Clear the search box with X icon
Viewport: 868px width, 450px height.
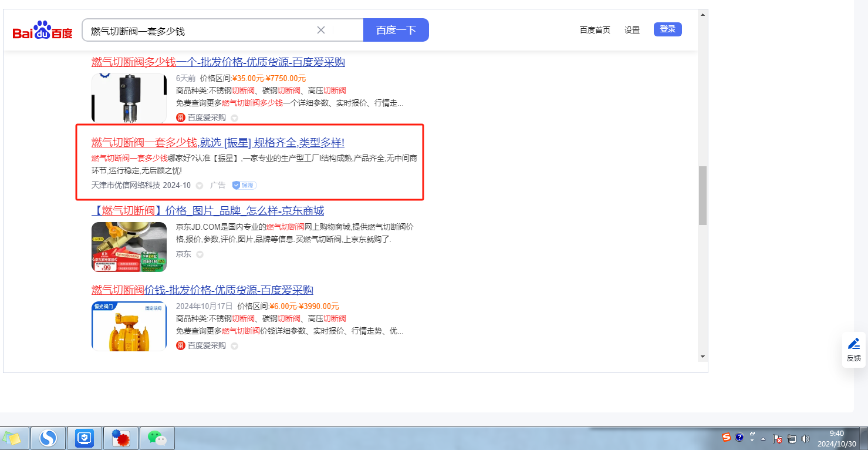[321, 30]
